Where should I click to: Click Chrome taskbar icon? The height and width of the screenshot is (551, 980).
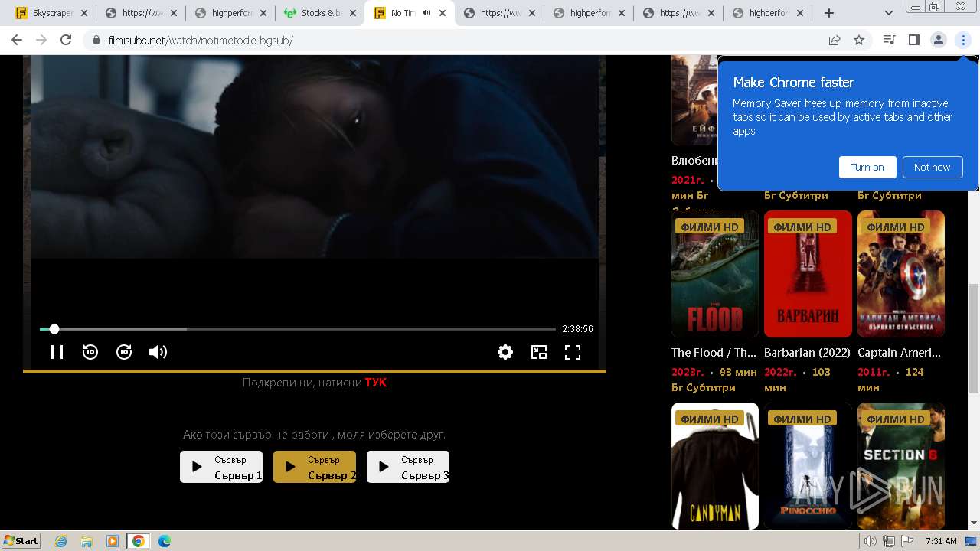tap(139, 541)
